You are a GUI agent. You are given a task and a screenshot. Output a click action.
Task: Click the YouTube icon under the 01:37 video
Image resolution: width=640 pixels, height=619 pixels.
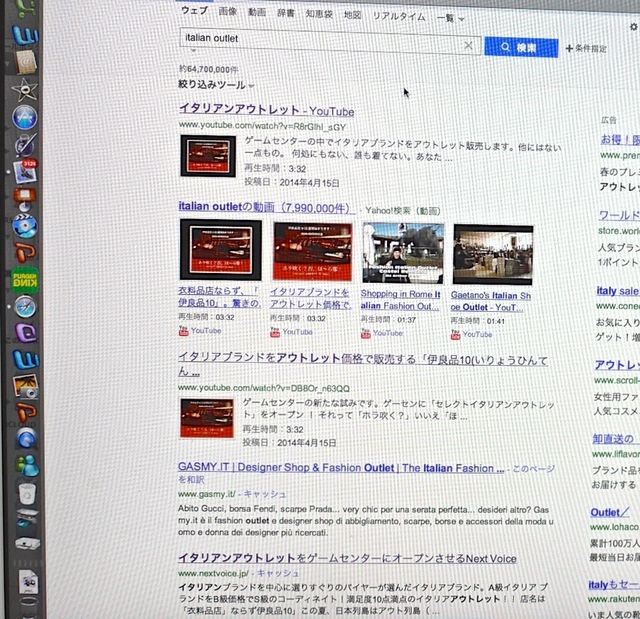pos(366,333)
